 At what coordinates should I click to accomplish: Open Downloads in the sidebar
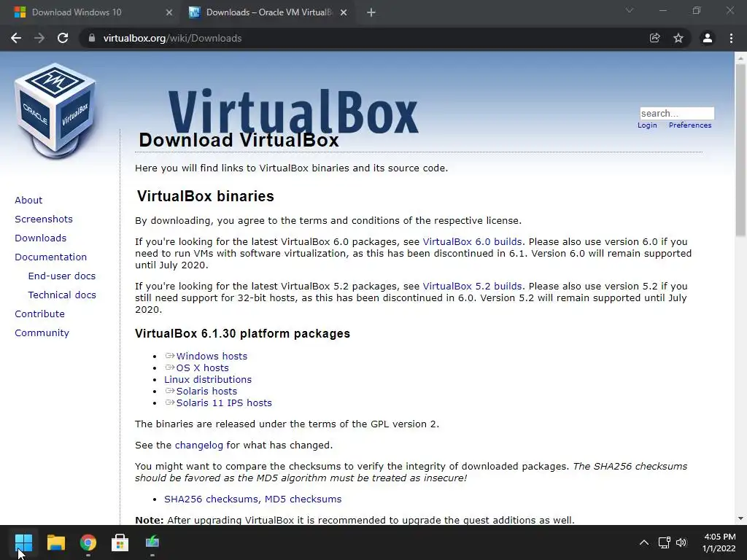(x=41, y=238)
